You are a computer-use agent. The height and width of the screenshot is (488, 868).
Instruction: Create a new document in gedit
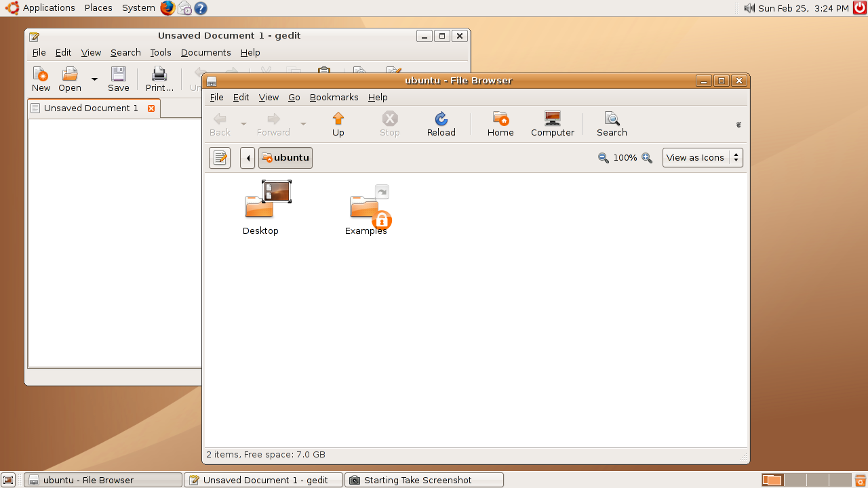40,78
